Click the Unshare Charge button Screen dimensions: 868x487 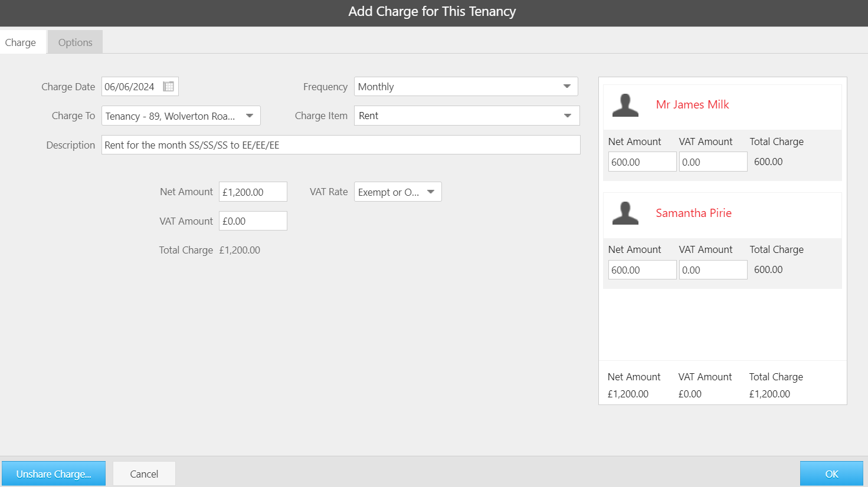click(x=54, y=474)
